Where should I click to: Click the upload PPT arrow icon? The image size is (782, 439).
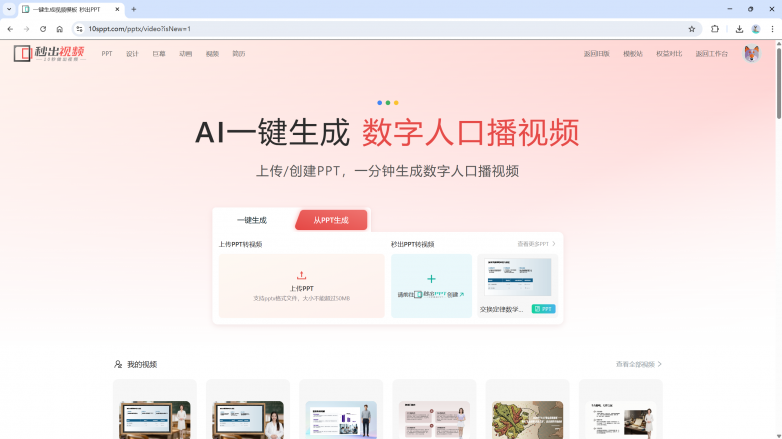tap(301, 275)
